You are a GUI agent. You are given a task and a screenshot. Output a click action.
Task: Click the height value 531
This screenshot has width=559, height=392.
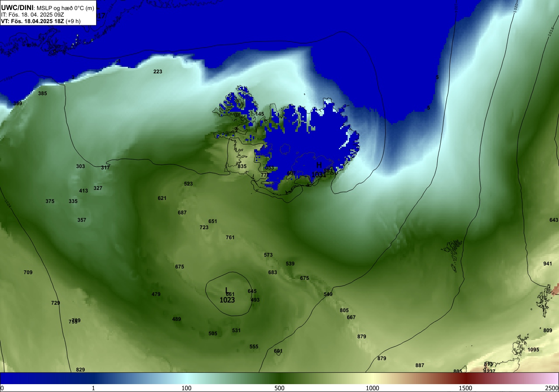(x=236, y=330)
